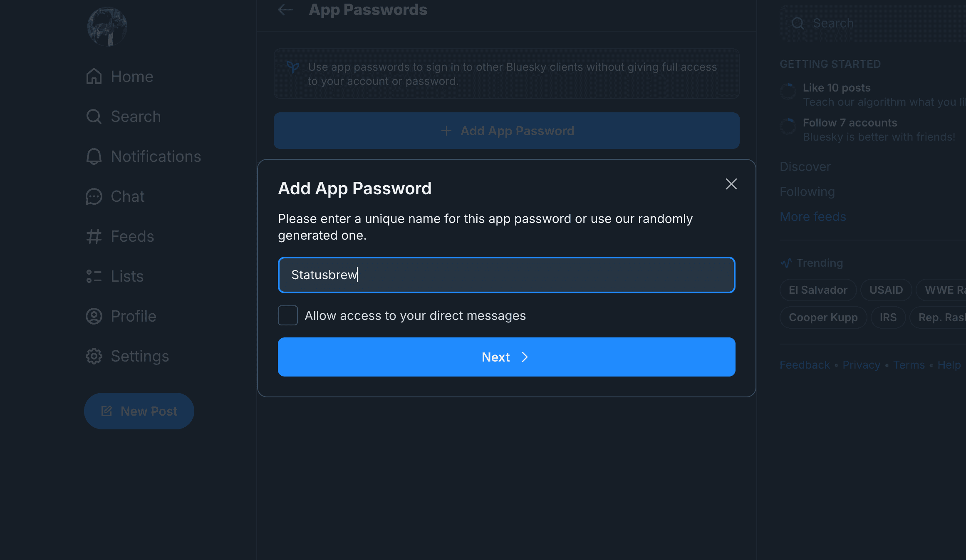This screenshot has height=560, width=966.
Task: Click the back arrow beside App Passwords
Action: [285, 10]
